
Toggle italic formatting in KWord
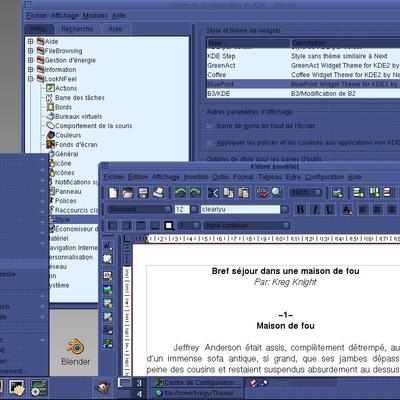(x=315, y=209)
